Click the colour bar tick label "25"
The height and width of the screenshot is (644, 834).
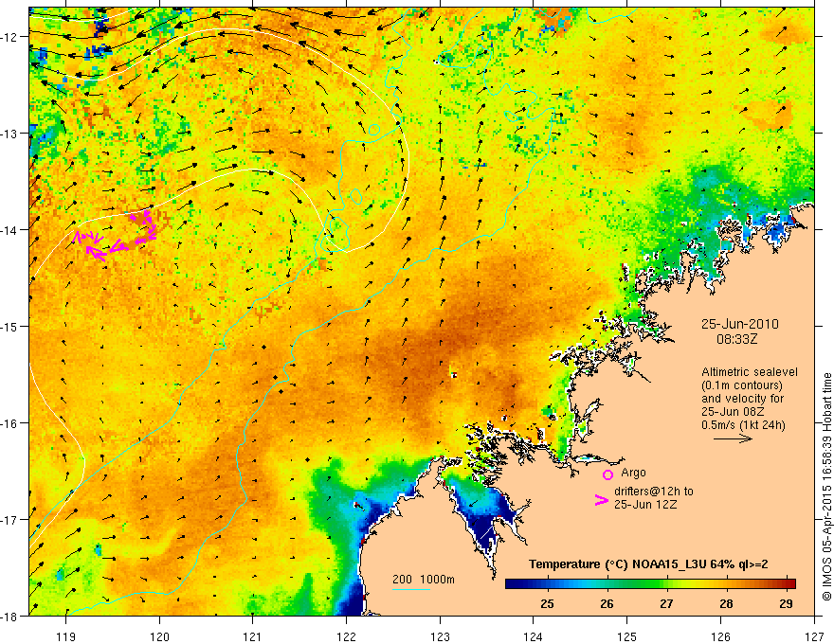[547, 603]
